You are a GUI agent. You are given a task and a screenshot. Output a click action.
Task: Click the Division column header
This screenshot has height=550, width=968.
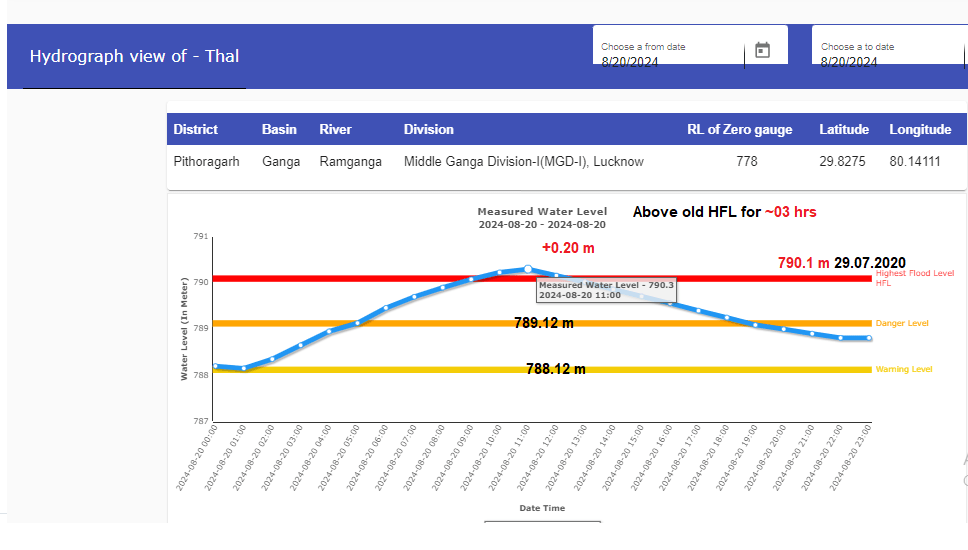click(x=428, y=129)
